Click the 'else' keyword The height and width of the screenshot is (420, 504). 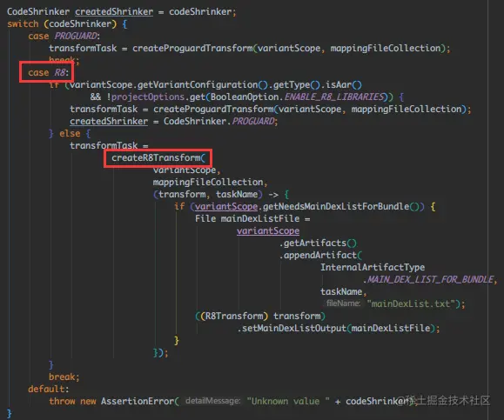pos(70,134)
